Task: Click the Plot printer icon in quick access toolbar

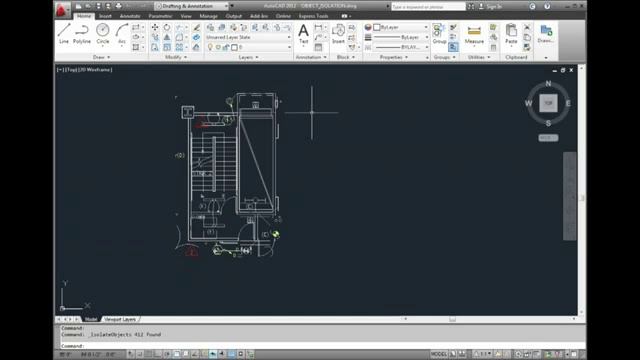Action: point(118,6)
